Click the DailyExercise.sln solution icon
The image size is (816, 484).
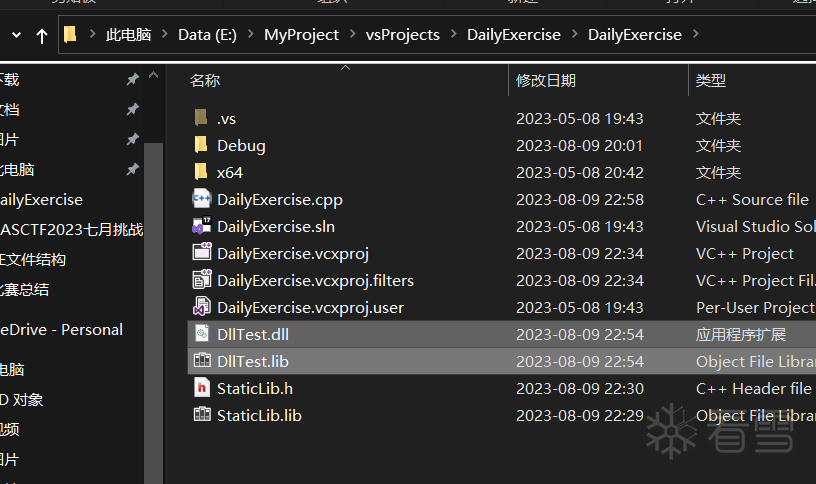point(201,226)
